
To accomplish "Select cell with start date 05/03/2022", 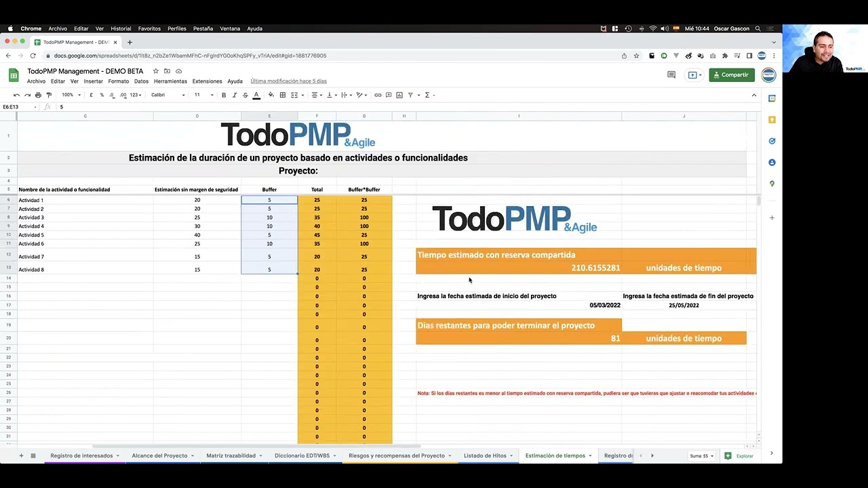I will coord(519,305).
